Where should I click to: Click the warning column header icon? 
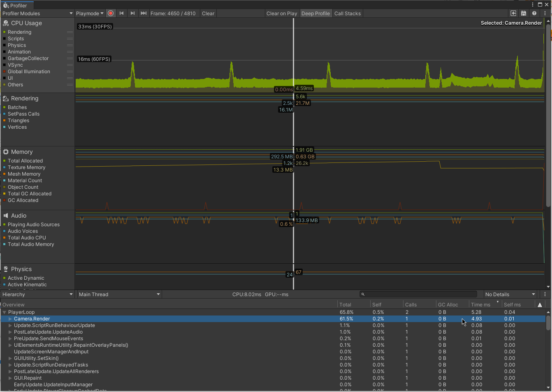[540, 305]
